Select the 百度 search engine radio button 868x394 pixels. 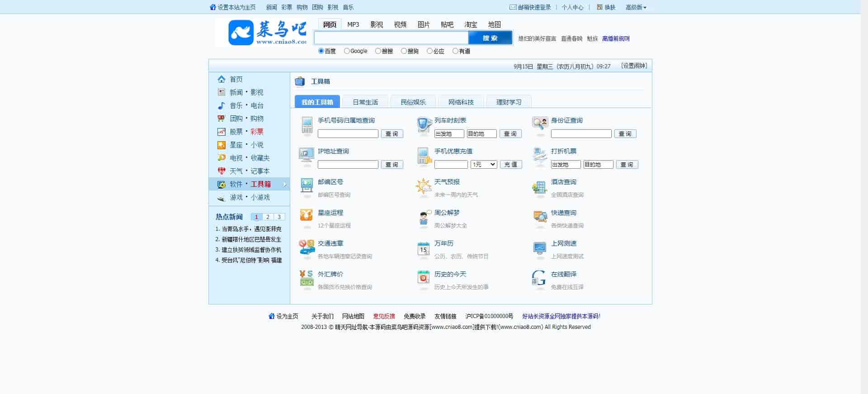click(x=321, y=51)
